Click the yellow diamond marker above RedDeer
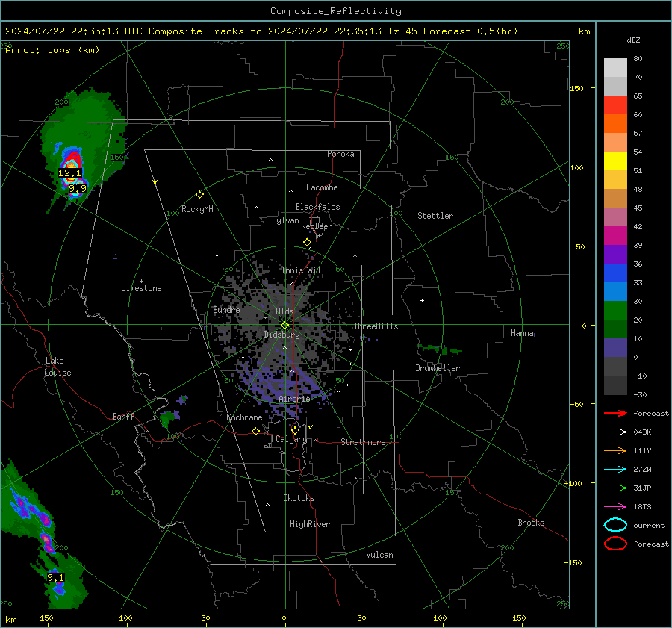672x628 pixels. point(308,243)
